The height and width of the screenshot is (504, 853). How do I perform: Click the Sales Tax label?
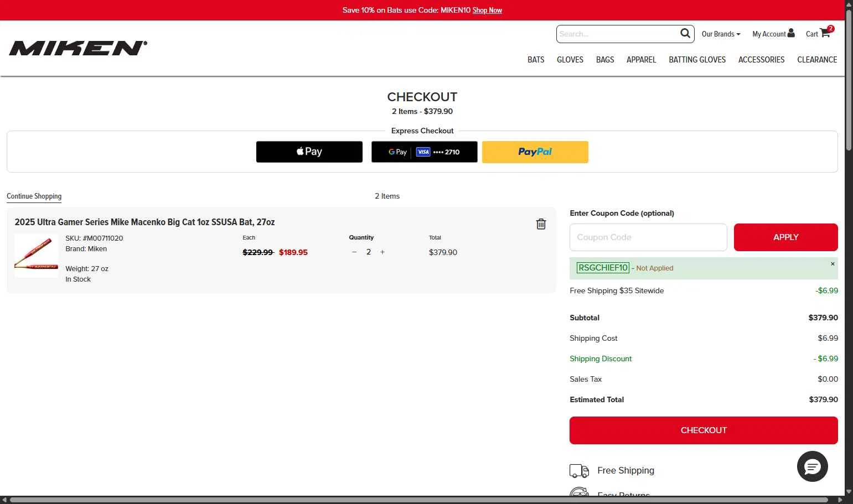tap(586, 379)
